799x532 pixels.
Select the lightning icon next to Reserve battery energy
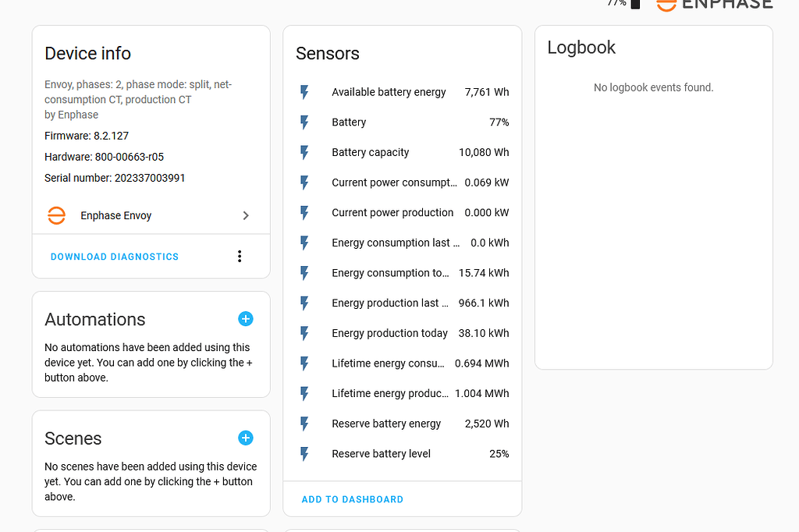coord(304,423)
